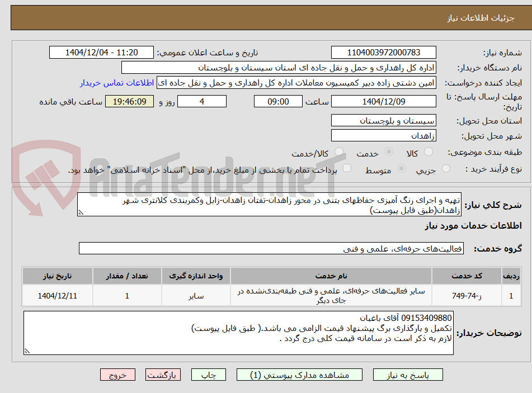Screen dimensions: 532x393
Task: Click service name cell سایر فعالیت‌های حرفه‌ای
Action: coord(331,296)
